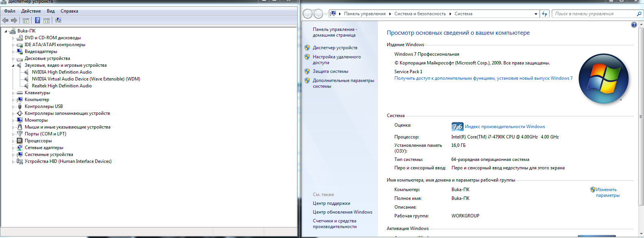The height and width of the screenshot is (238, 644).
Task: Click the Контроллеры USB plug icon
Action: tap(20, 106)
